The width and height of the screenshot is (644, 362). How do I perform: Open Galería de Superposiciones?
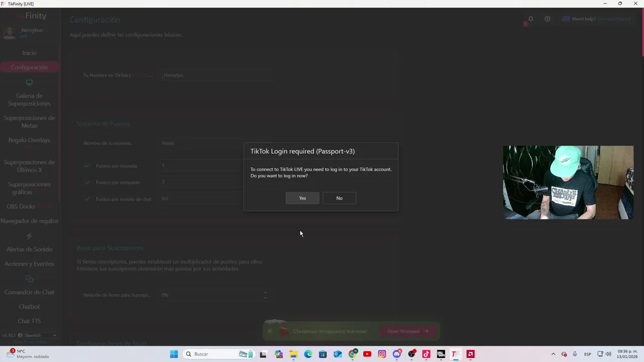(29, 100)
